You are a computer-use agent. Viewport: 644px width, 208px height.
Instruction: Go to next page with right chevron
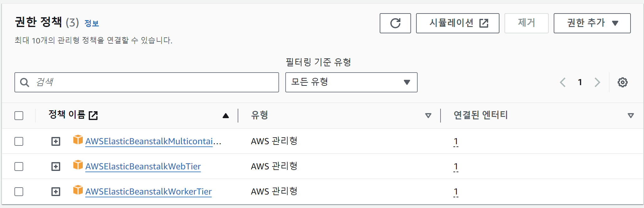597,82
